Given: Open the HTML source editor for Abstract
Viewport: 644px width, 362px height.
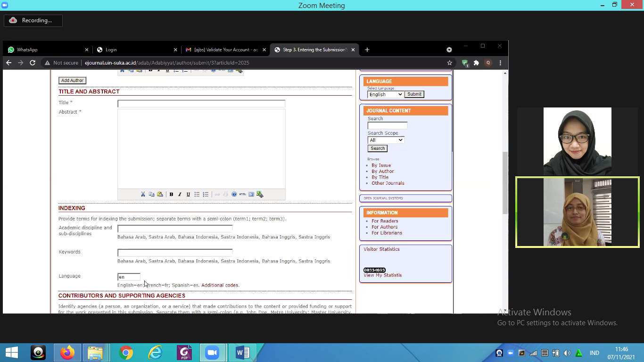Looking at the screenshot, I should 242,194.
